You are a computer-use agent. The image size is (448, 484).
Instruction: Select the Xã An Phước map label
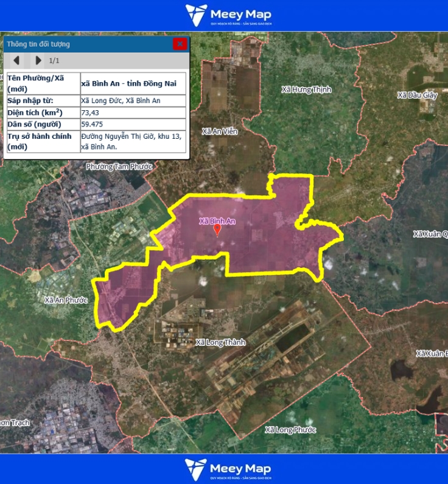click(66, 300)
